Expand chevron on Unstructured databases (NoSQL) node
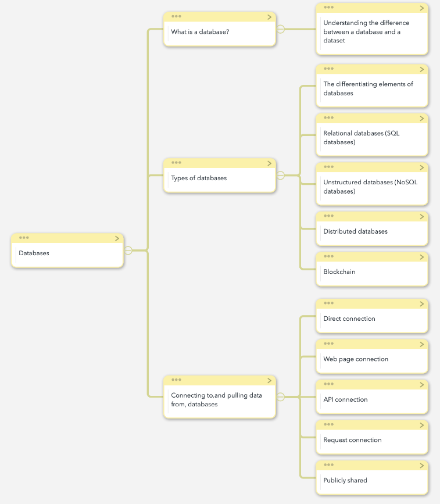The width and height of the screenshot is (440, 504). tap(421, 168)
